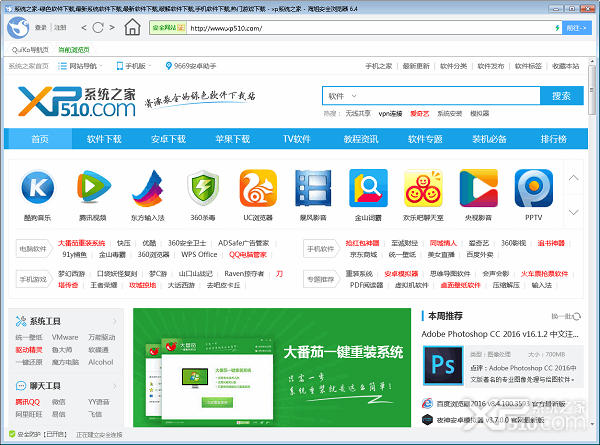Open the 欢乐吧聊天室 smiley icon
The image size is (600, 445).
tap(423, 188)
